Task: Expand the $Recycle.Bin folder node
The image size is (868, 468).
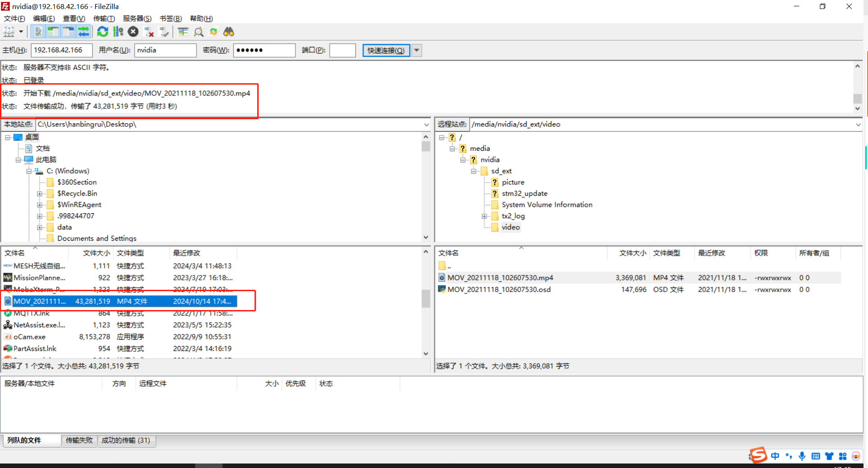Action: click(x=40, y=193)
